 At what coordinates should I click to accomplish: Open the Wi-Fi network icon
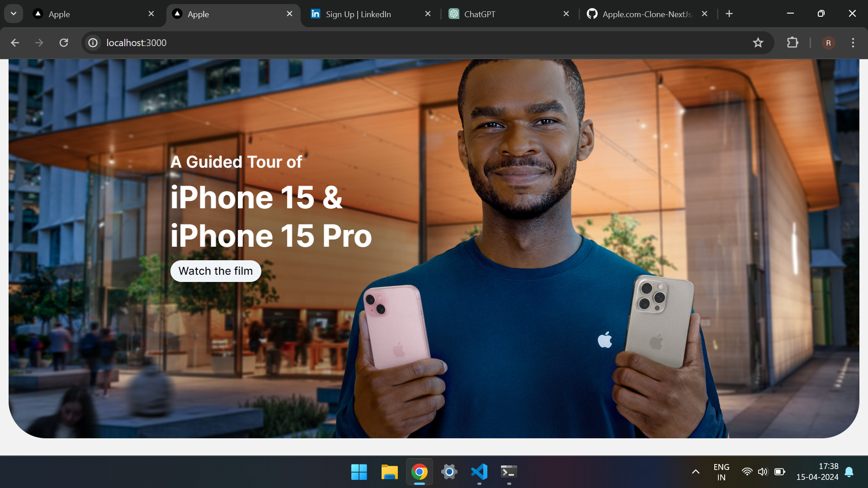tap(747, 472)
